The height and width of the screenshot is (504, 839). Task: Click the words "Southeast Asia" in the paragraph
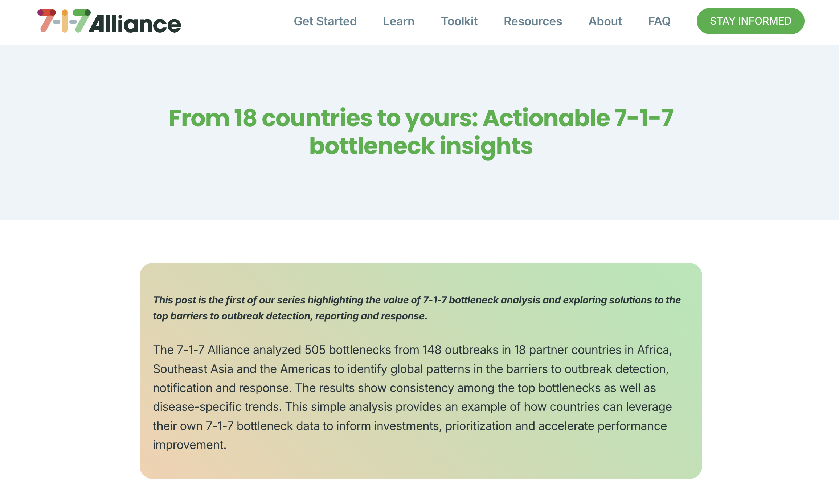tap(193, 369)
